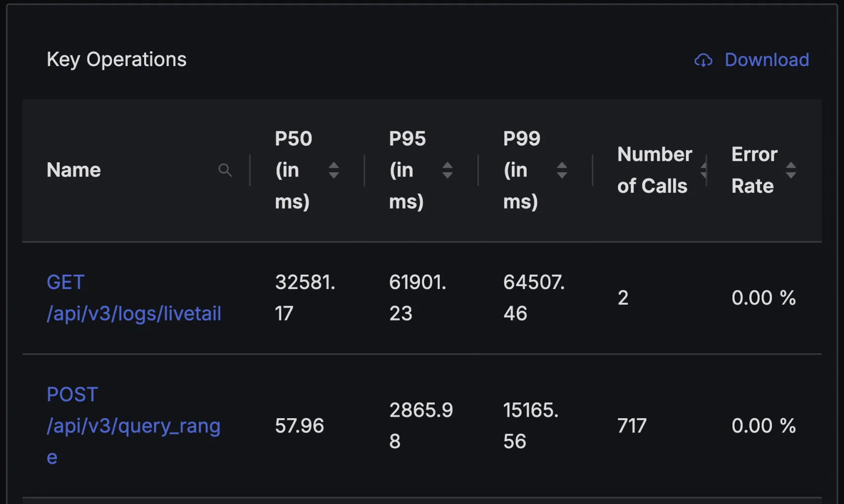This screenshot has width=844, height=504.
Task: Open POST /api/v3/query_range operation
Action: coord(133,426)
